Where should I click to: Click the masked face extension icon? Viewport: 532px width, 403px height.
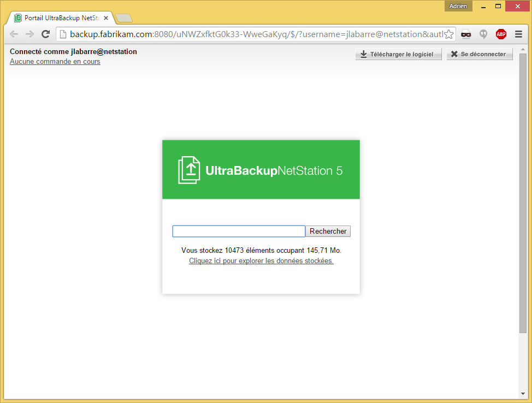466,34
